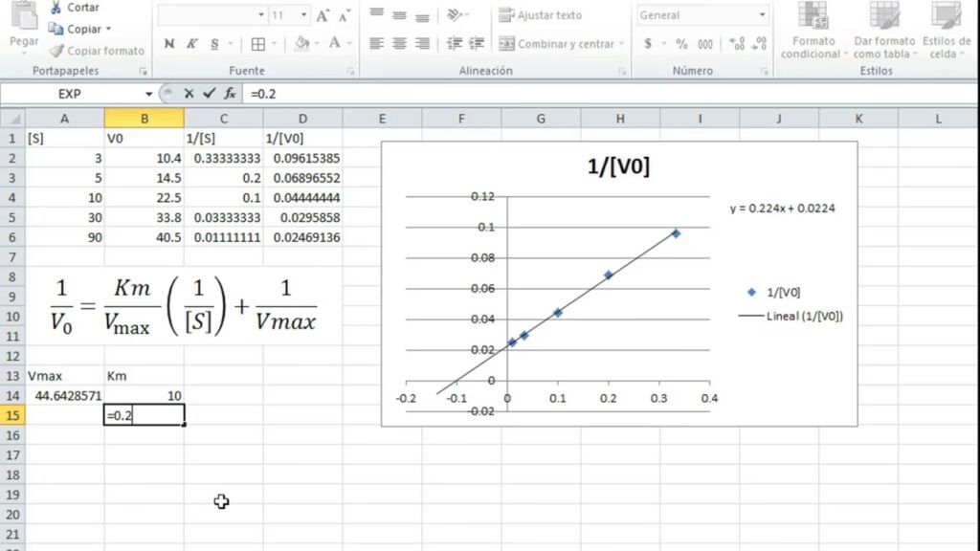The width and height of the screenshot is (980, 551).
Task: Toggle italic (K) formatting
Action: tap(192, 44)
